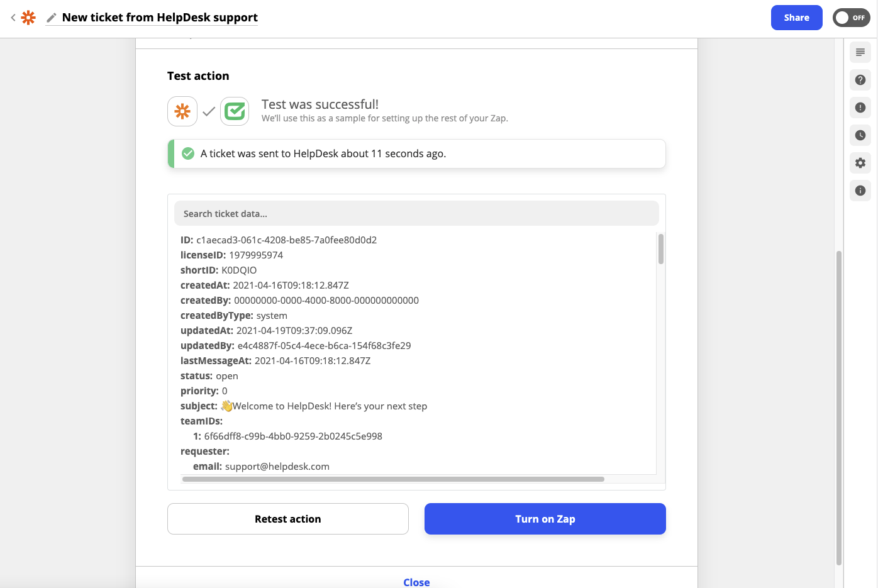The image size is (878, 588).
Task: Select the lastMessageAt timestamp row
Action: point(275,361)
